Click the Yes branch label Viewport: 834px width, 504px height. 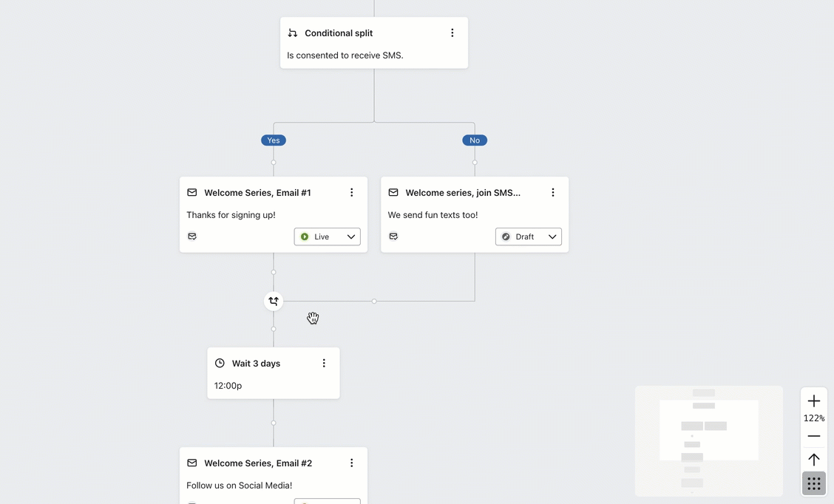(273, 140)
